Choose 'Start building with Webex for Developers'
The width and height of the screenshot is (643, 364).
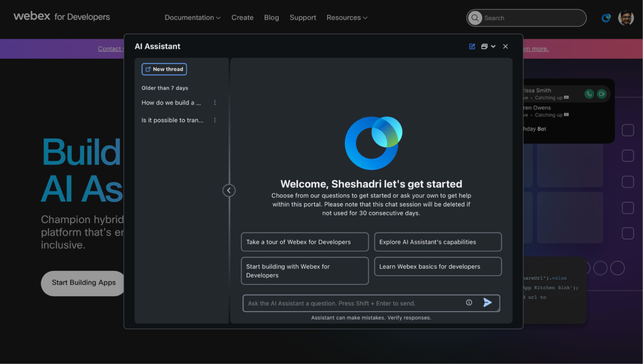pyautogui.click(x=305, y=271)
